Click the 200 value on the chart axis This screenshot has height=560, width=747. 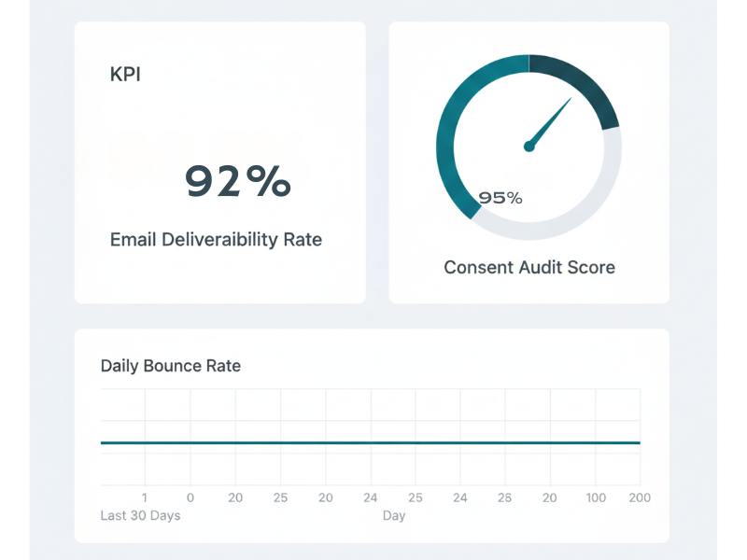click(639, 497)
